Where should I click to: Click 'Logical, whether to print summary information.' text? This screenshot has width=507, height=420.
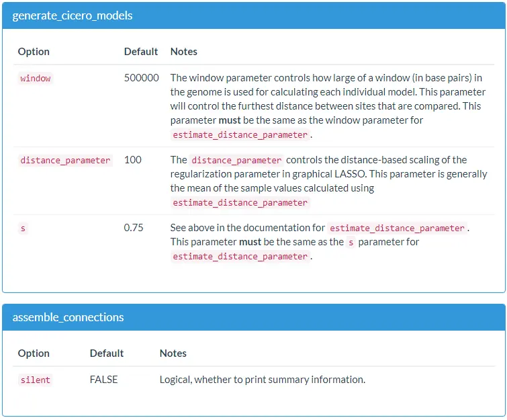pos(263,380)
